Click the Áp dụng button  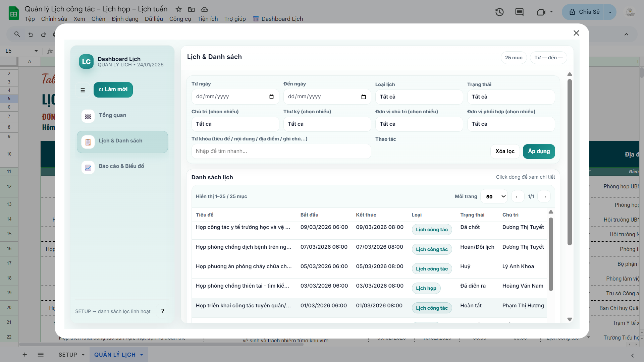tap(539, 152)
